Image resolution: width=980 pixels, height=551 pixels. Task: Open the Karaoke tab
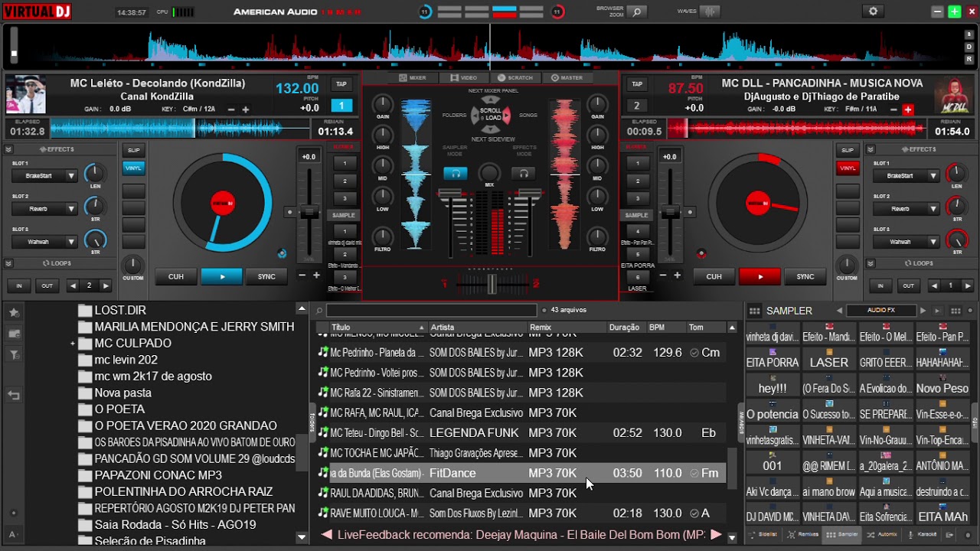coord(923,534)
